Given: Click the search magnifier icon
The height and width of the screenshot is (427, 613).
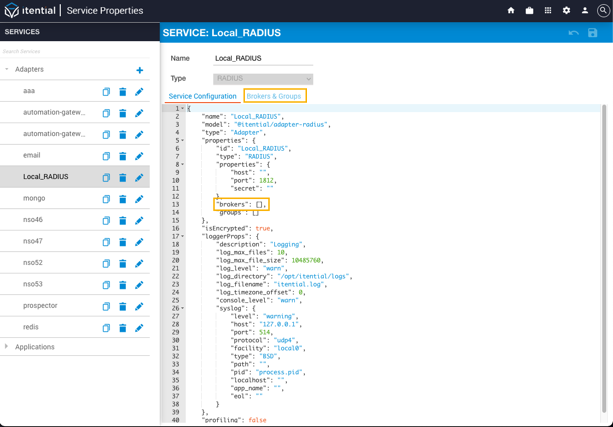Looking at the screenshot, I should [603, 11].
